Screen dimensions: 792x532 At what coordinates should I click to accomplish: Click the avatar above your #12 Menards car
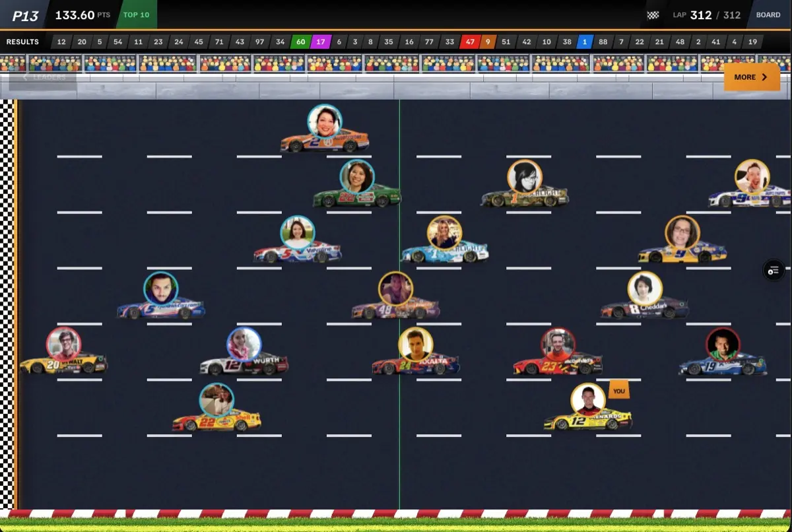tap(587, 399)
